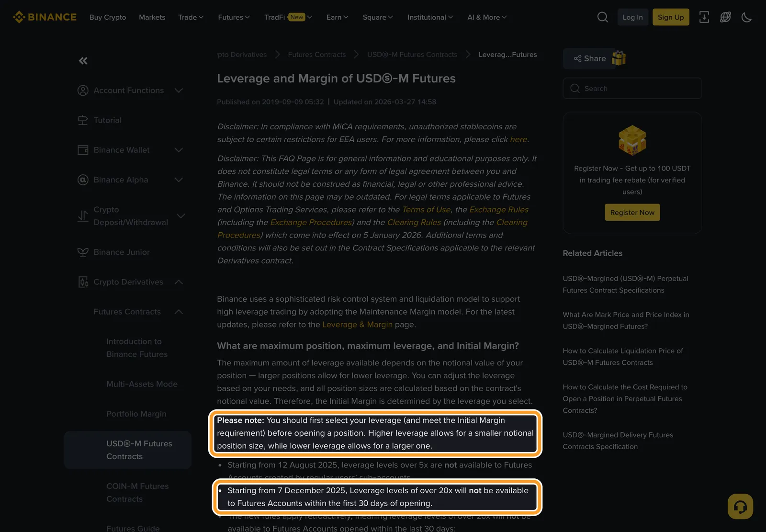Open related article on Mark Price
Image resolution: width=766 pixels, height=532 pixels.
(626, 320)
